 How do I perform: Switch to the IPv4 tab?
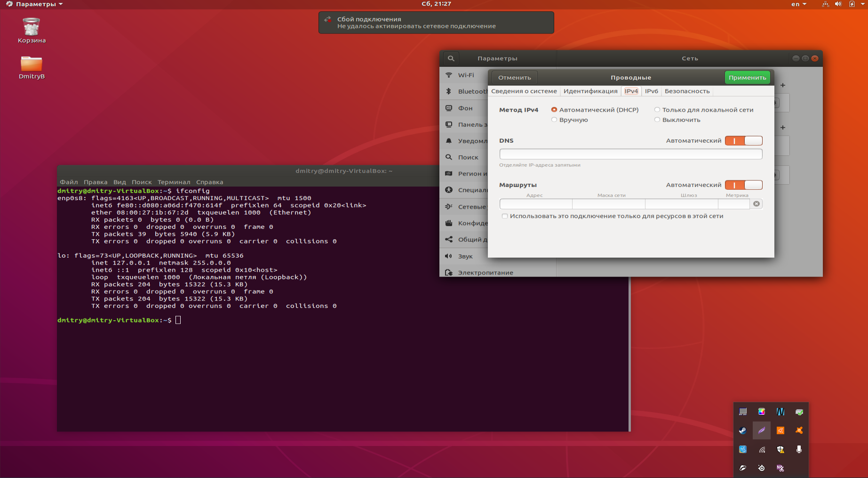pos(631,91)
